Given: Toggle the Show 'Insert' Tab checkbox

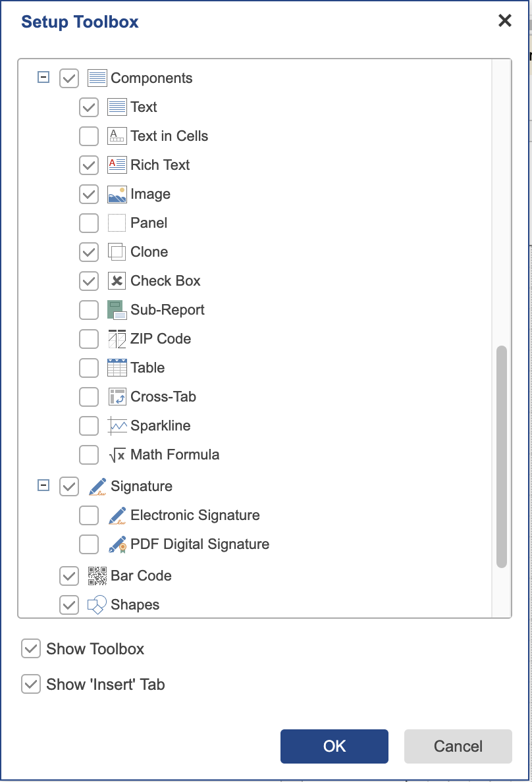Looking at the screenshot, I should [31, 685].
